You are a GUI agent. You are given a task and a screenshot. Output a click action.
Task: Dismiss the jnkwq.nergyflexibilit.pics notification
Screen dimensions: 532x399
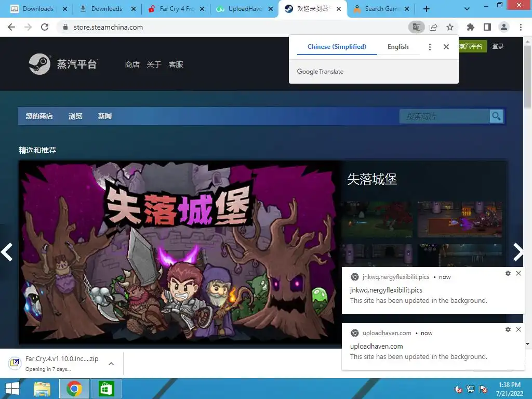point(518,273)
